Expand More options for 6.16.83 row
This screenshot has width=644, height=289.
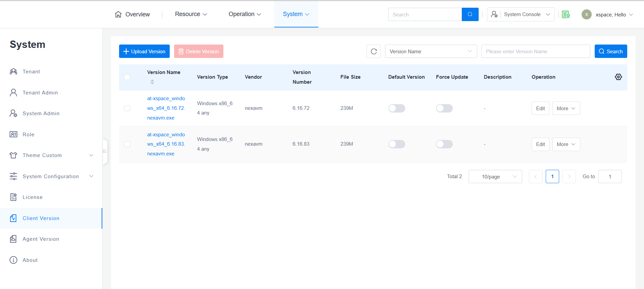pos(566,144)
